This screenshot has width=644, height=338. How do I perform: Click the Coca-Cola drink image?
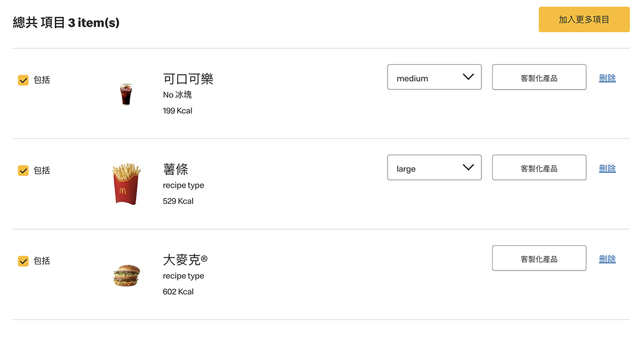[126, 94]
